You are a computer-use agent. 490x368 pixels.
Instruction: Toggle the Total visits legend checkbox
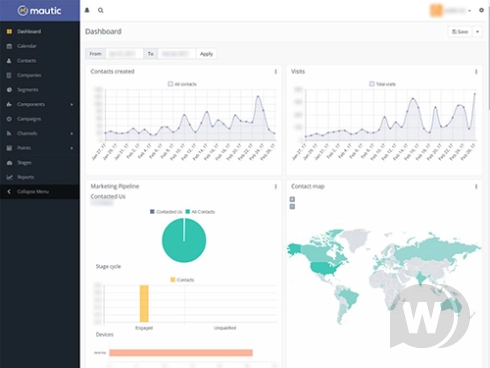pyautogui.click(x=372, y=84)
